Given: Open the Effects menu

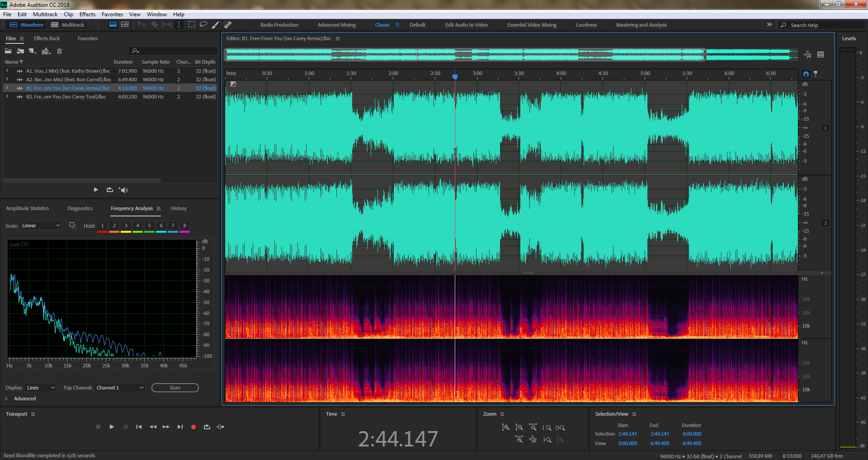Looking at the screenshot, I should tap(87, 14).
